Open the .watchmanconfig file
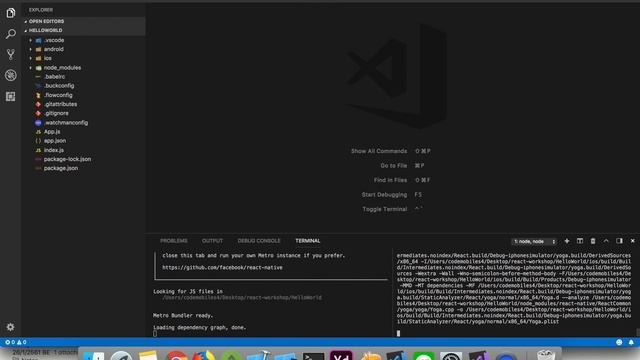Image resolution: width=640 pixels, height=360 pixels. 66,122
